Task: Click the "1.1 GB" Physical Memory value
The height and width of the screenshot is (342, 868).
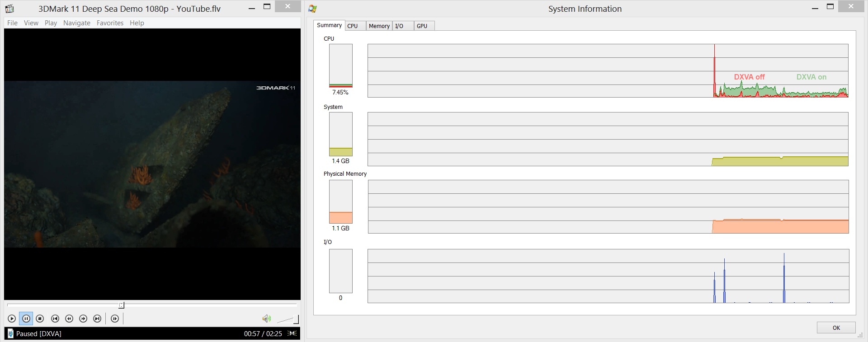Action: (340, 229)
